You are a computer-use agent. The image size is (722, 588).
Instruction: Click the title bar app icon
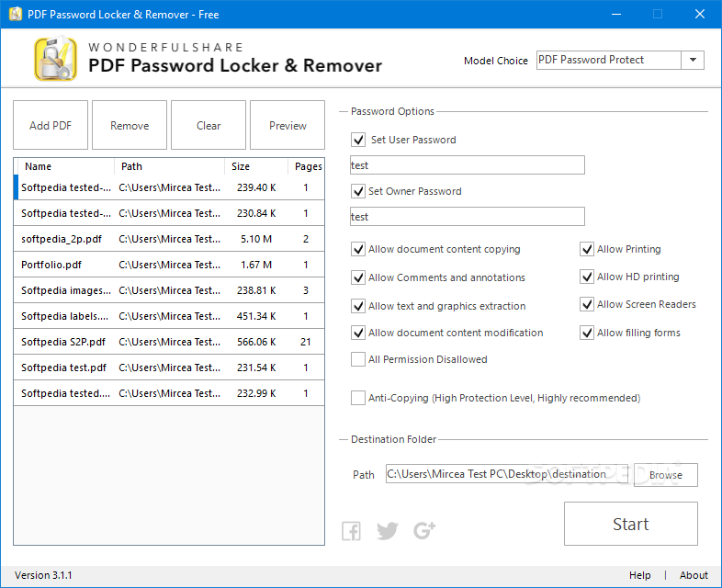16,14
